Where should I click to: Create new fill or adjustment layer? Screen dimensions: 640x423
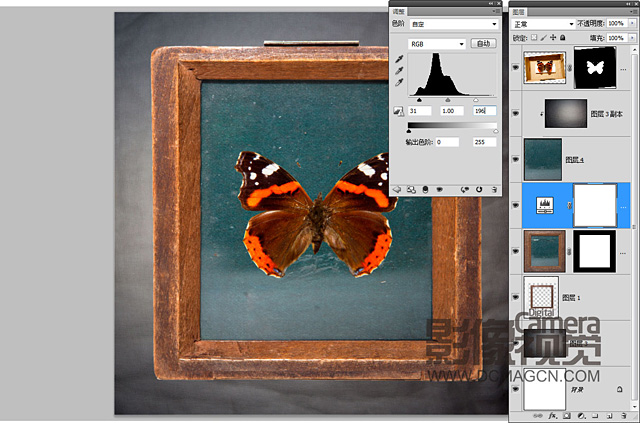tap(581, 416)
